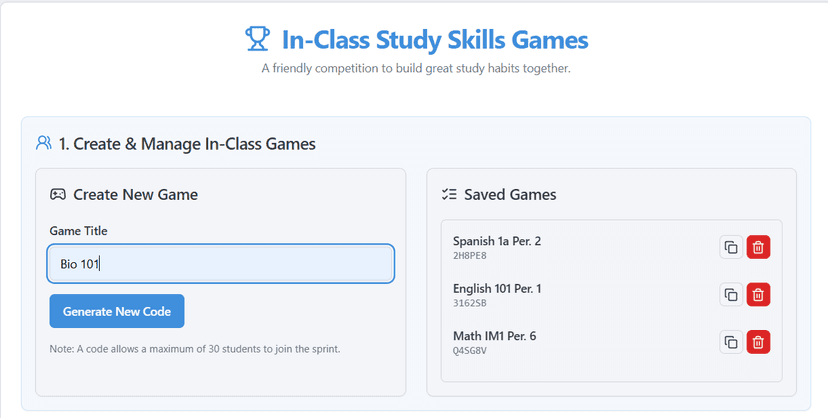
Task: Click the Game Title label
Action: [78, 231]
